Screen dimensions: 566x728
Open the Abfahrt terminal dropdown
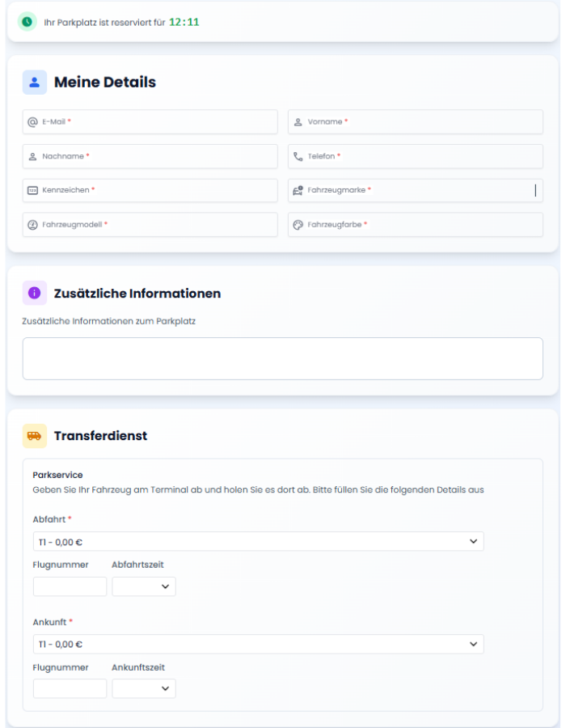point(258,541)
